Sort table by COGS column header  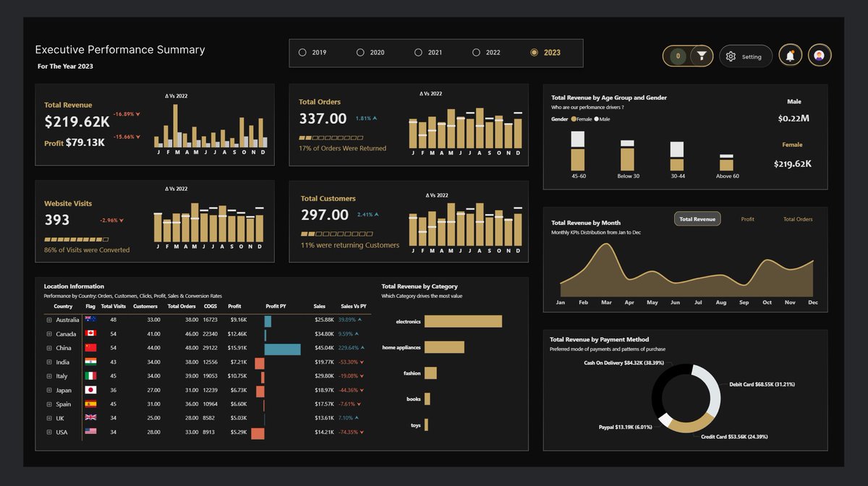click(210, 307)
